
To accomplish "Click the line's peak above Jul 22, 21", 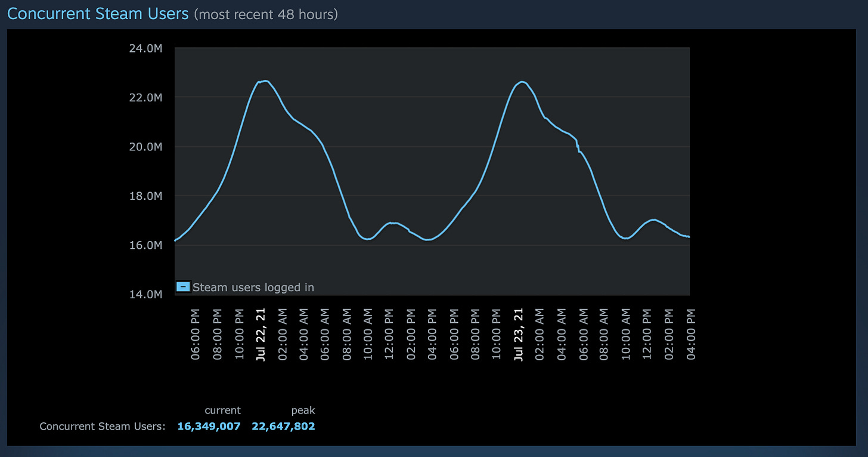I will click(265, 81).
